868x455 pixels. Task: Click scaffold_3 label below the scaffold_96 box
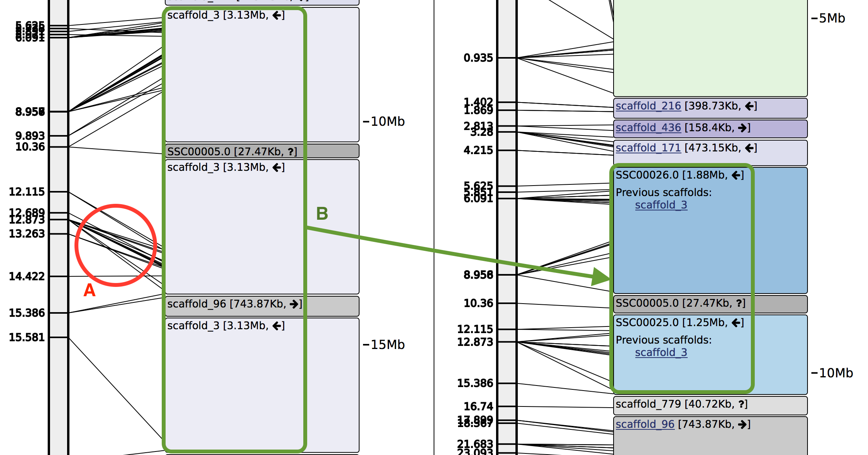coord(226,326)
